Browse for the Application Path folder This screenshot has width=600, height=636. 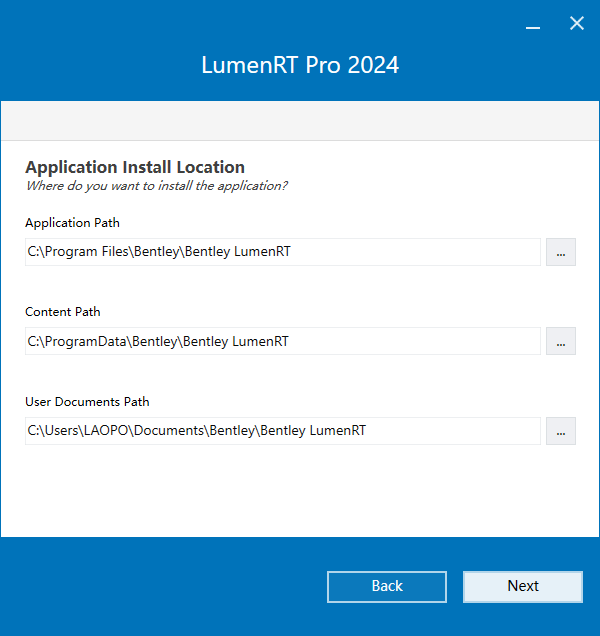pyautogui.click(x=561, y=252)
